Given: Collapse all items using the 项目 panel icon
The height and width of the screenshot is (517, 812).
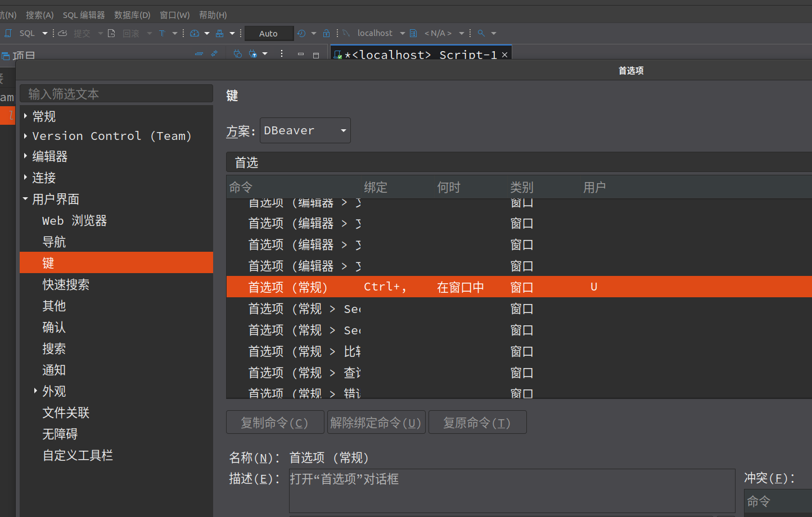Looking at the screenshot, I should click(199, 53).
